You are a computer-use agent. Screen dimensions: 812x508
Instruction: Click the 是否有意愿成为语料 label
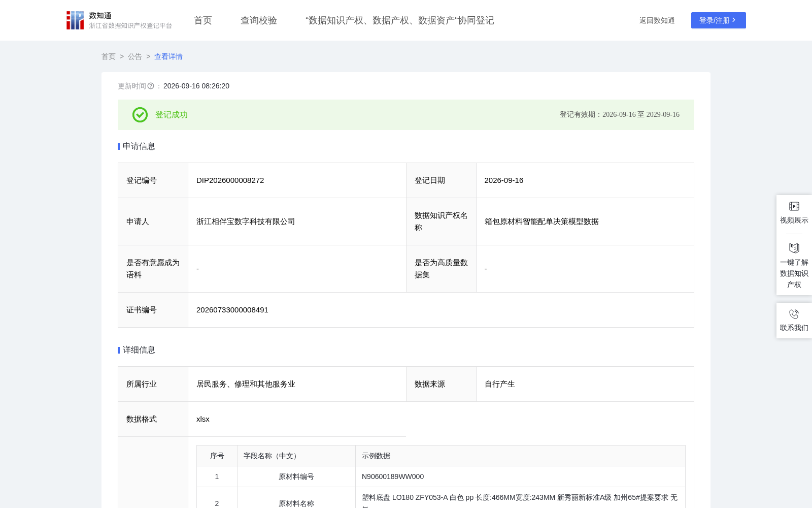(x=153, y=269)
